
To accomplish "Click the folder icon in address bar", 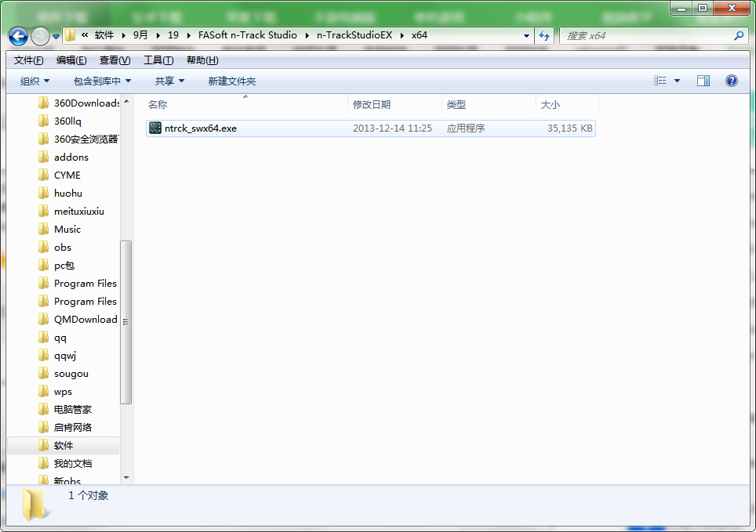I will click(71, 35).
